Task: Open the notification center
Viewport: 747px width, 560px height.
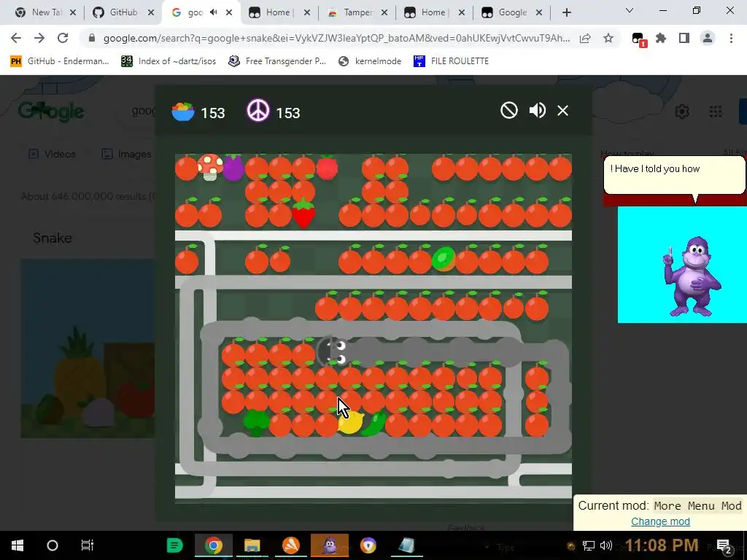Action: tap(724, 546)
